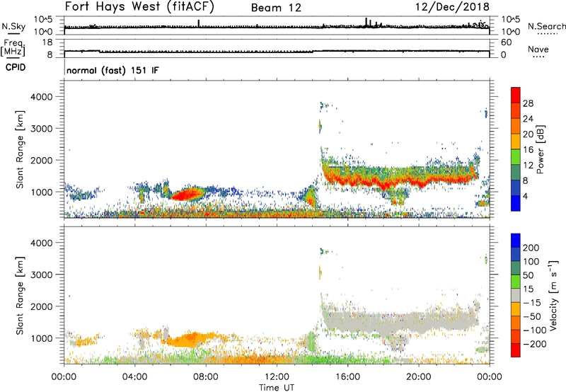Click the "Fort Hays West (fitACF)" plot title
566x392 pixels.
pos(139,6)
